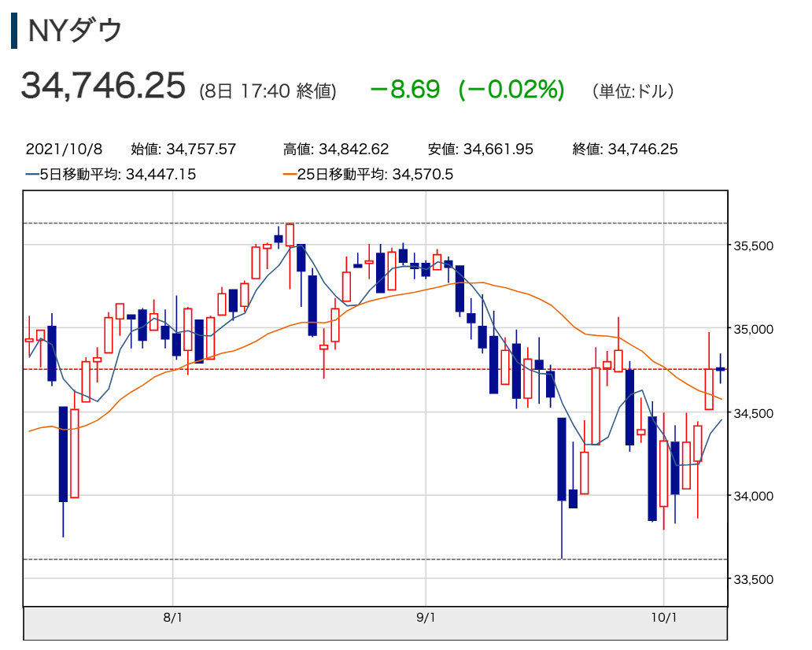
Task: Click the NYダウ heading title
Action: point(75,31)
